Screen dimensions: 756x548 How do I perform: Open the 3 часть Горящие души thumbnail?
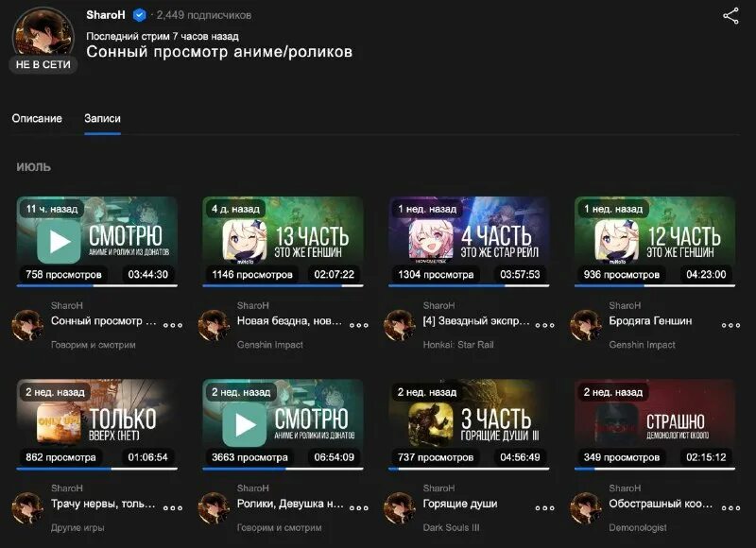469,424
